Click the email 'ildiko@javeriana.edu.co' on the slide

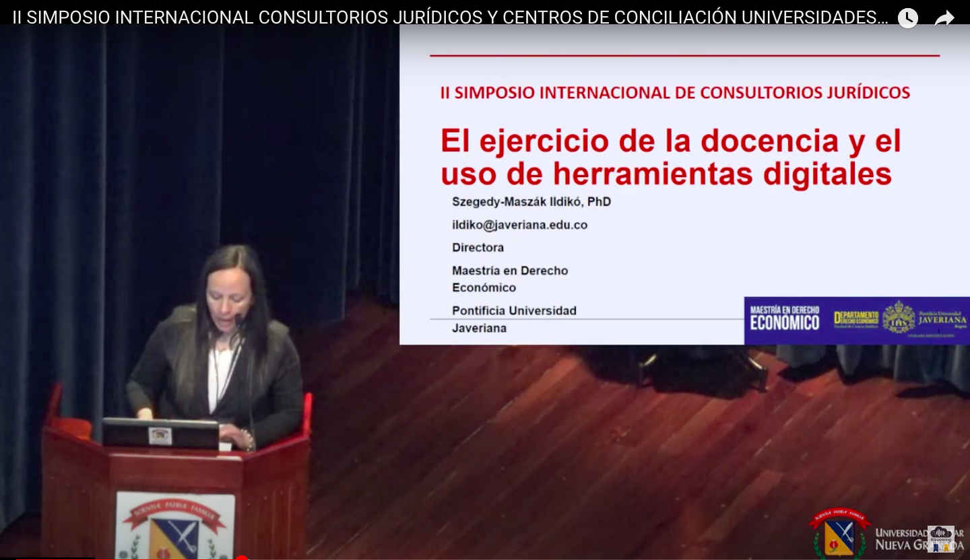coord(519,225)
